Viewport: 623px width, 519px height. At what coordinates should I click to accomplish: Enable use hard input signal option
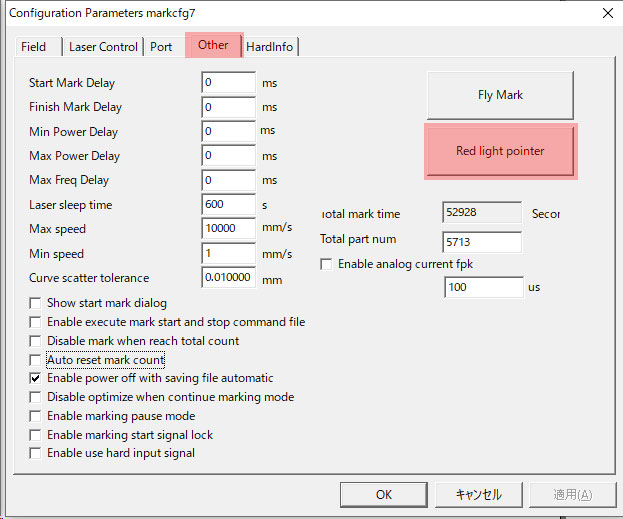coord(36,453)
